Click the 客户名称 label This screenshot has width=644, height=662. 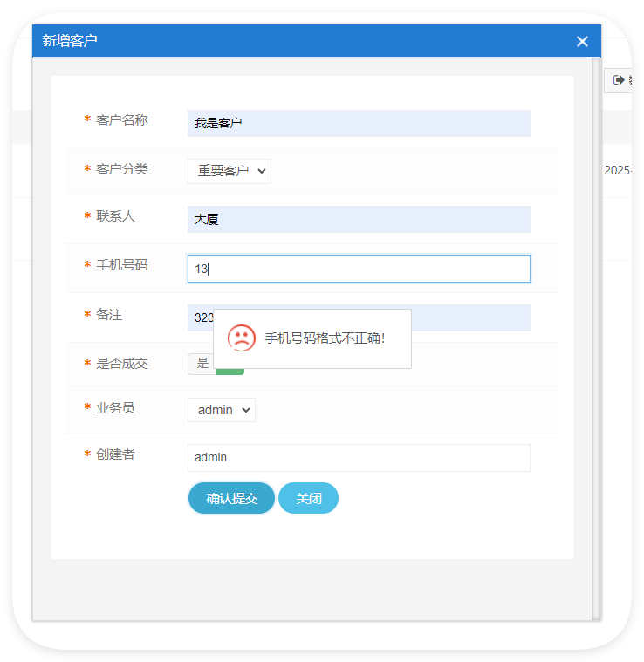tap(121, 120)
